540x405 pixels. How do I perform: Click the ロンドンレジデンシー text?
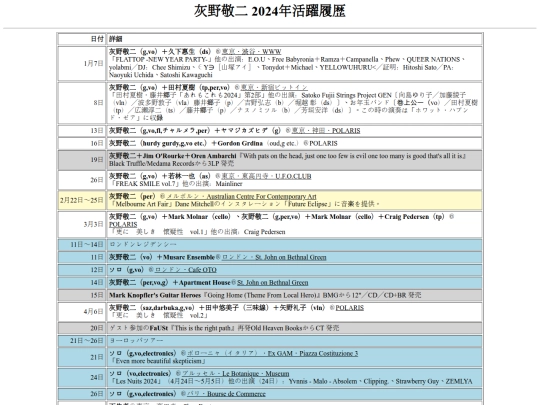point(143,245)
